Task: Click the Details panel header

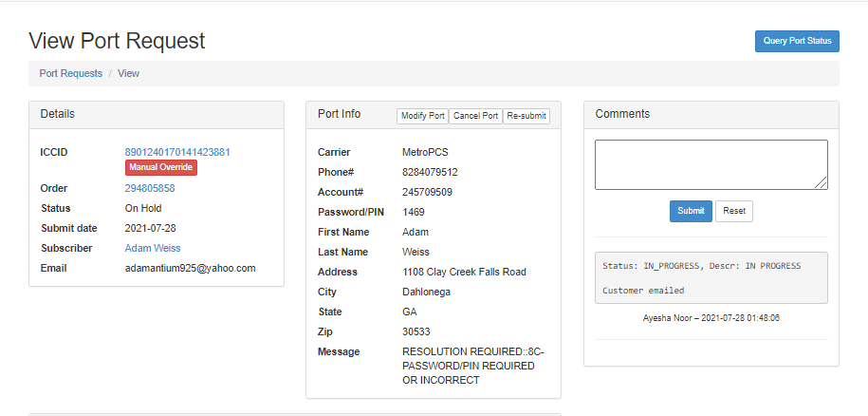Action: tap(157, 114)
